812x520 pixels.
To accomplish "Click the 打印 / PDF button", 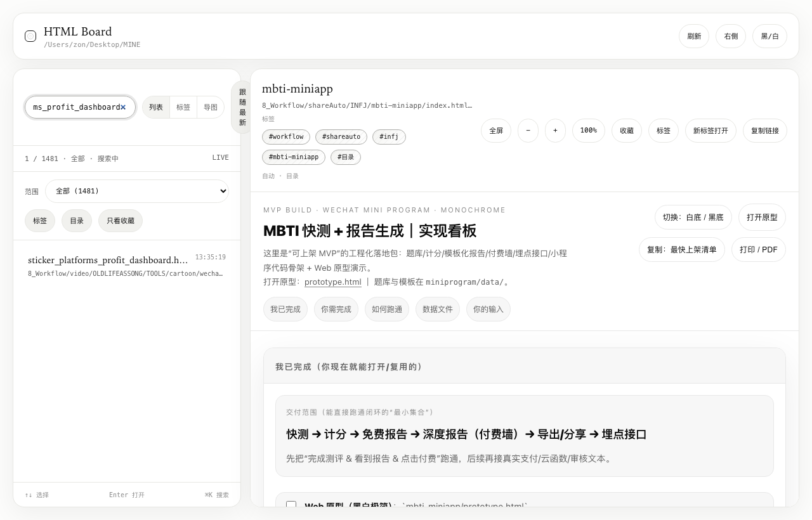I will coord(758,249).
